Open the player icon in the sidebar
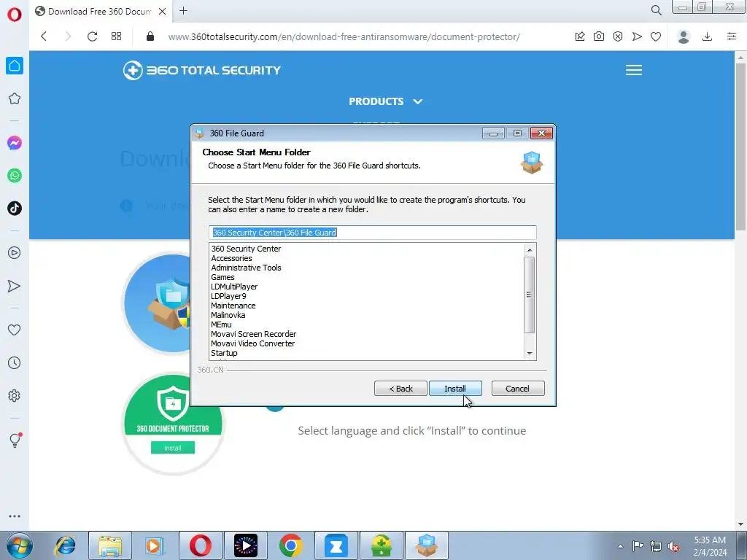Screen dimensions: 747x560 [15, 253]
